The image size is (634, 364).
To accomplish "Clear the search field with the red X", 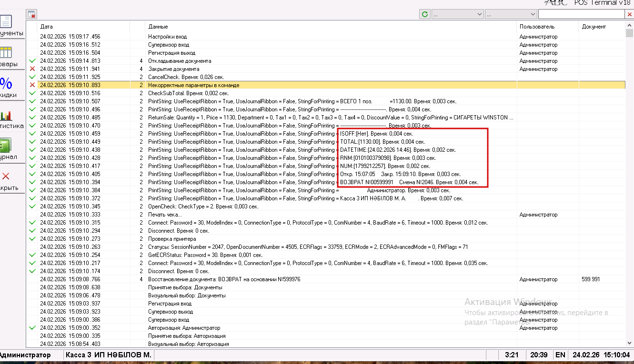I will click(629, 15).
